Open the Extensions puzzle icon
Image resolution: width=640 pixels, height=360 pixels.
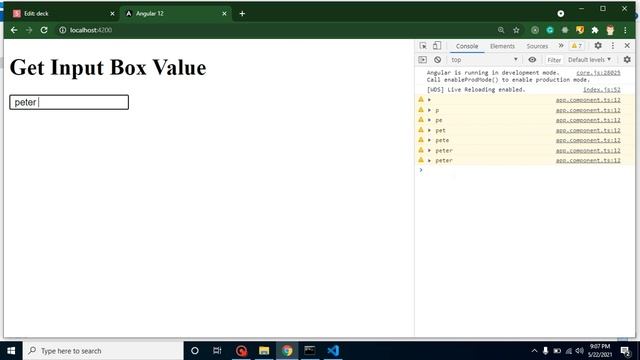(595, 30)
